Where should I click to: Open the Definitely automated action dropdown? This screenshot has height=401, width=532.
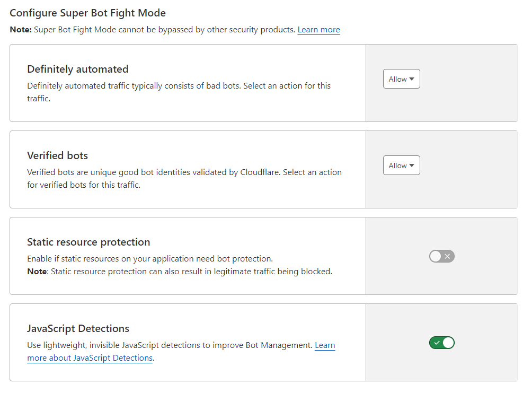point(401,79)
